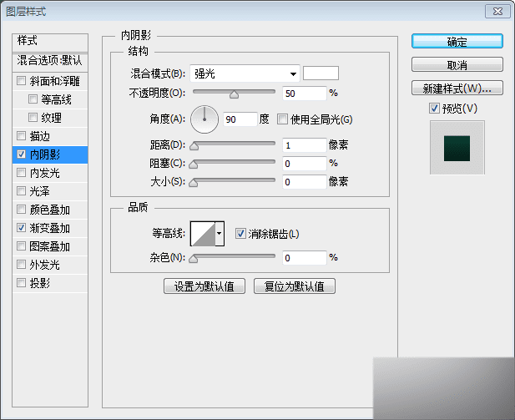Click 设置为默认值 button
The height and width of the screenshot is (420, 515).
point(204,286)
